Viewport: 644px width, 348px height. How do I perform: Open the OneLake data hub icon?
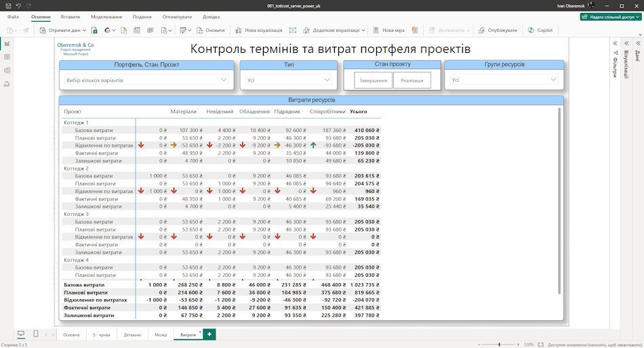pyautogui.click(x=108, y=30)
